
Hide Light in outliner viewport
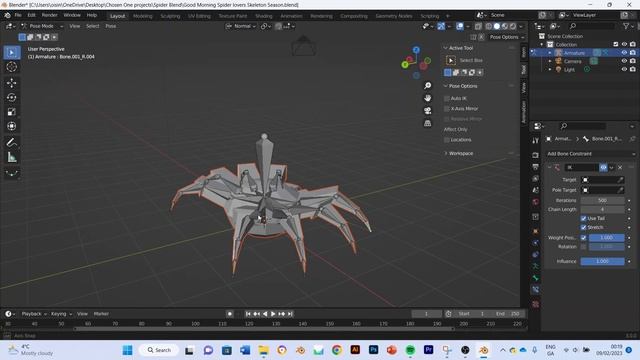coord(624,69)
